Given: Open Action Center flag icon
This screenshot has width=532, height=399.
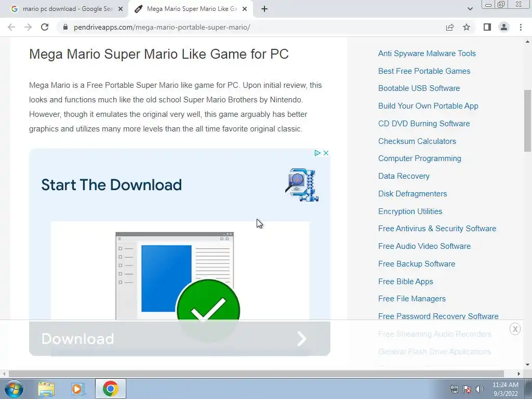Looking at the screenshot, I should click(467, 389).
